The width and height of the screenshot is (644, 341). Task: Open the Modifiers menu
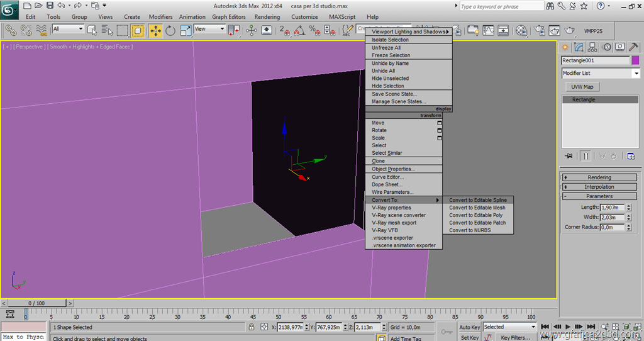160,17
